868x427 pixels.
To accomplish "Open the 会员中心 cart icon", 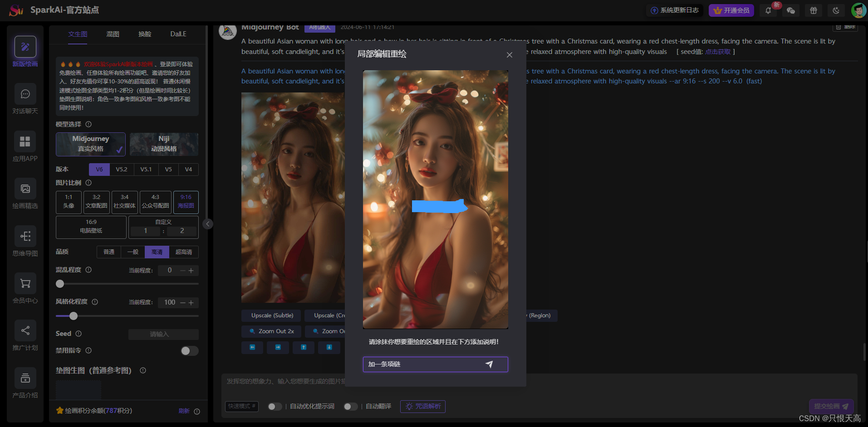I will [25, 283].
